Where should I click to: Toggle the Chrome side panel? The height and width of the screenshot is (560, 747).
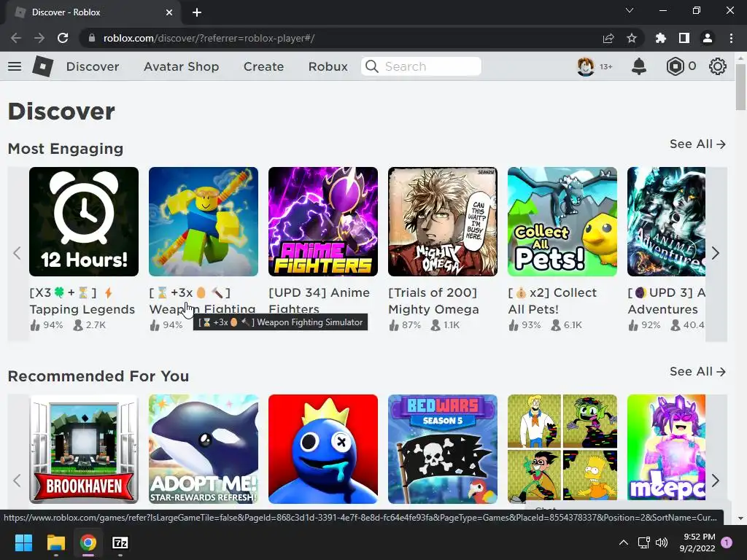(x=684, y=38)
